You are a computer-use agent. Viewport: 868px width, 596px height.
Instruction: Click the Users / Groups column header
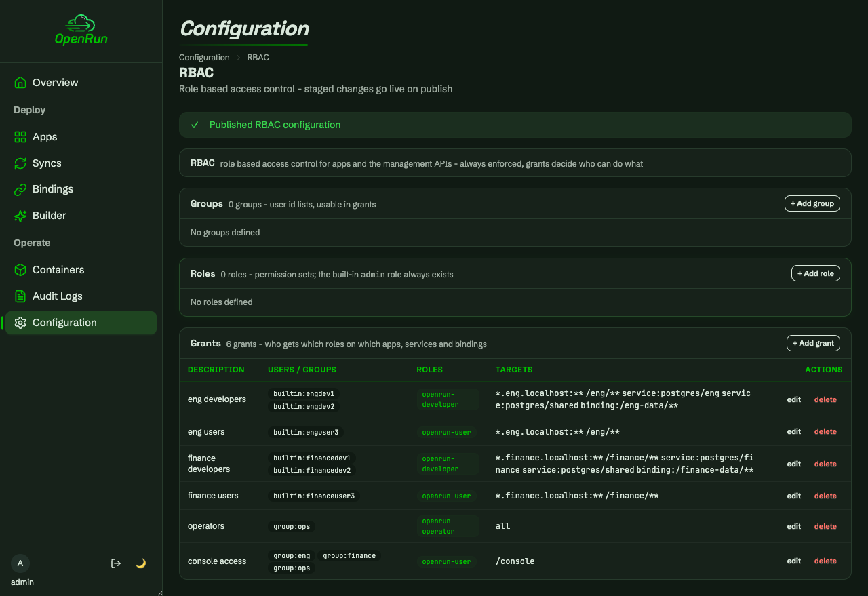coord(302,370)
